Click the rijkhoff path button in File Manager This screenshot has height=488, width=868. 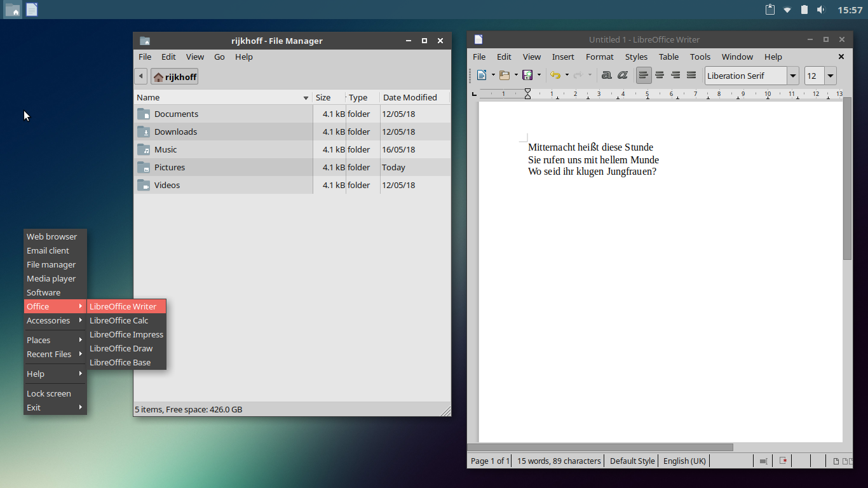tap(175, 77)
